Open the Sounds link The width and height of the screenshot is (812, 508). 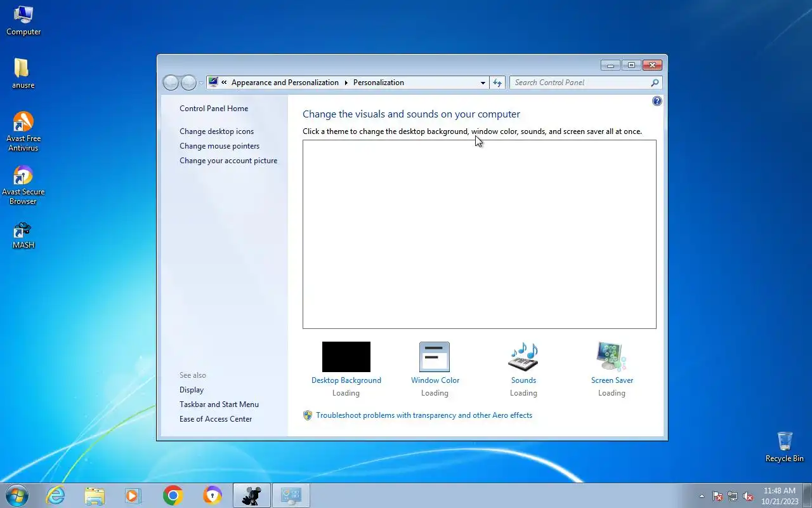(523, 380)
